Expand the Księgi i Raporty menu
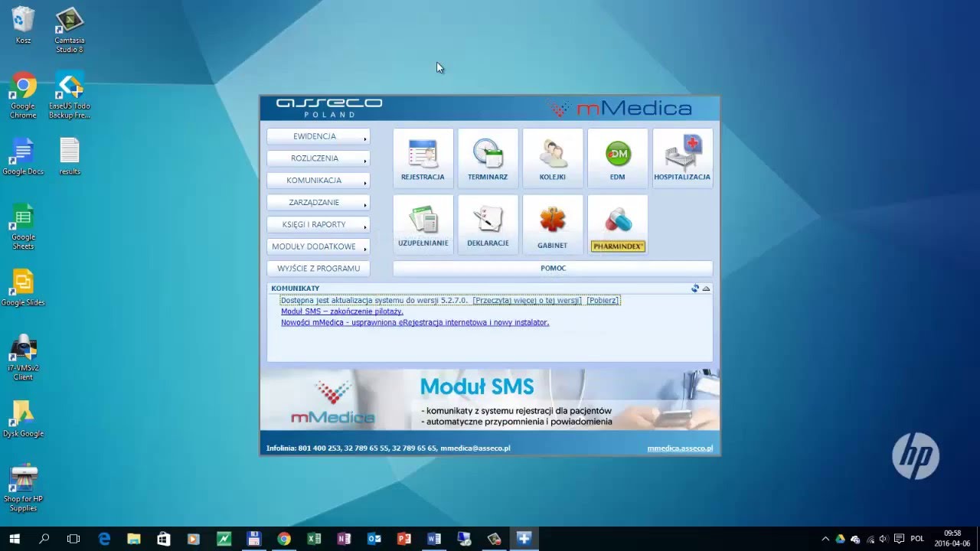This screenshot has width=980, height=551. click(x=318, y=225)
